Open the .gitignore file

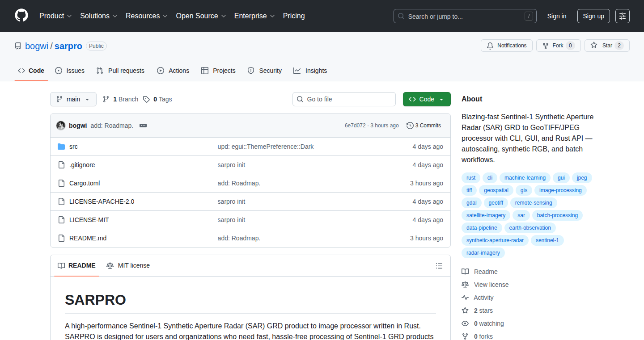tap(82, 165)
